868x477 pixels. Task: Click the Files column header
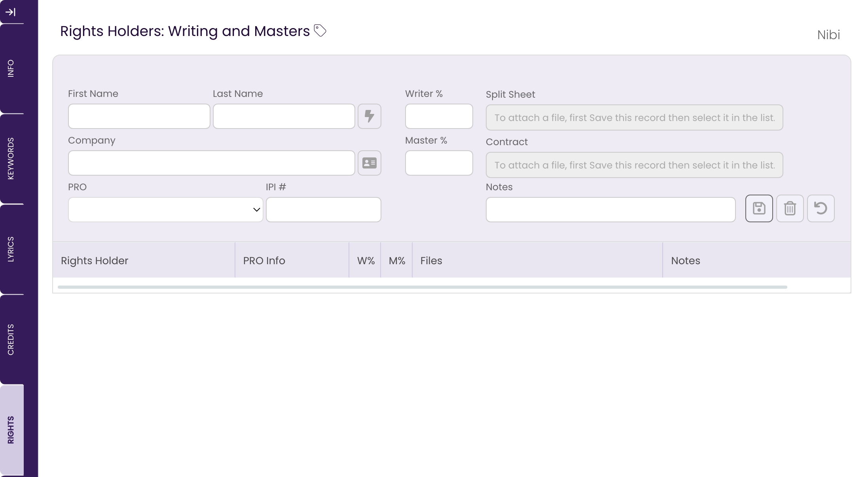538,260
